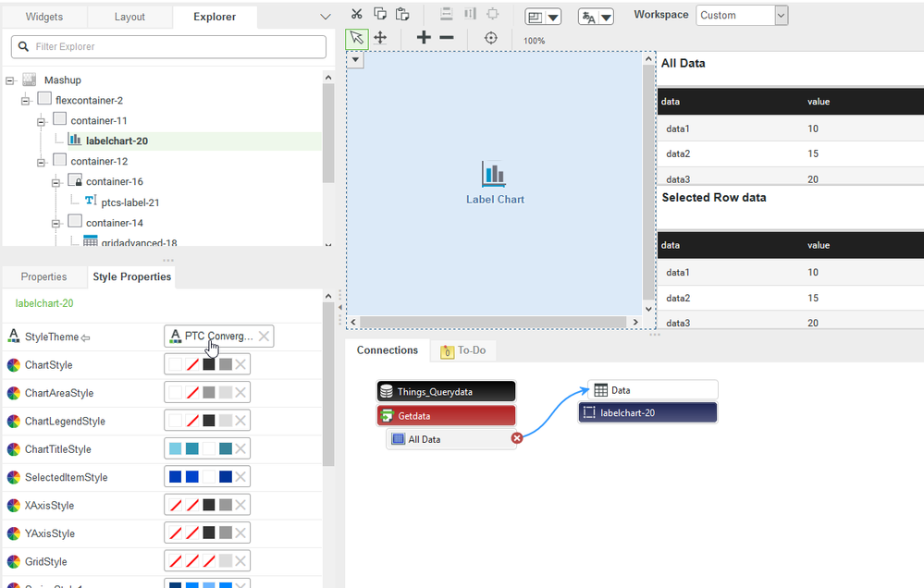
Task: Open the localization language dropdown
Action: tap(596, 17)
